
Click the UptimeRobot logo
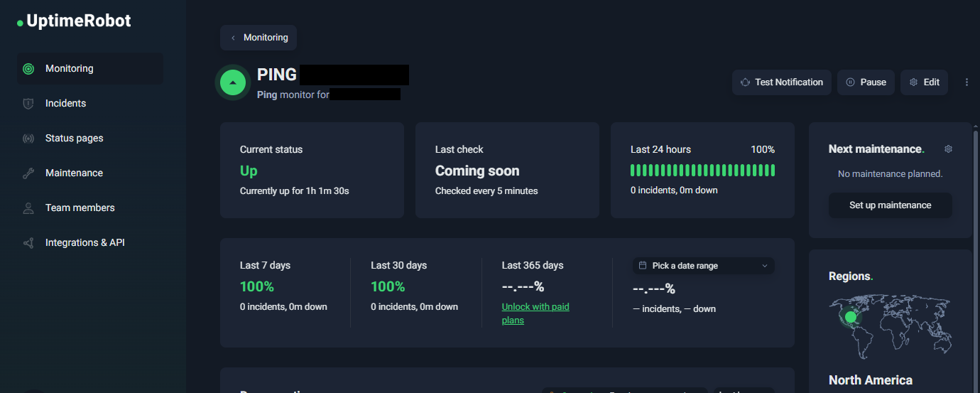tap(74, 21)
